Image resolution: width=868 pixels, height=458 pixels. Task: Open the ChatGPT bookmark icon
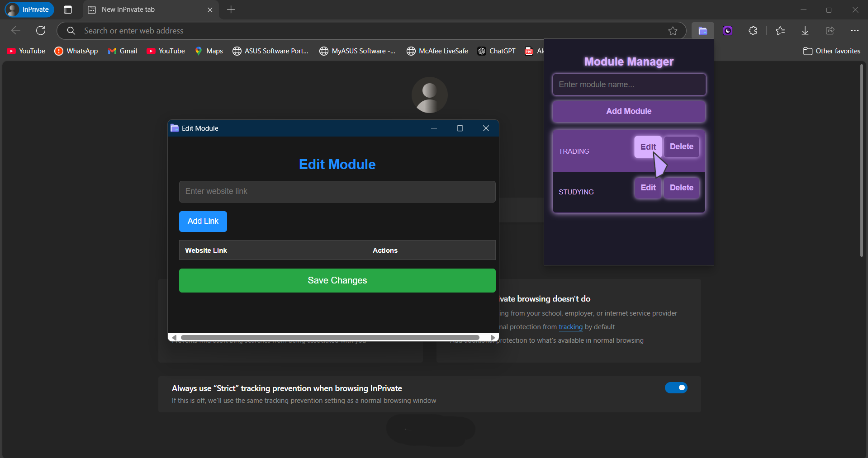click(x=482, y=51)
